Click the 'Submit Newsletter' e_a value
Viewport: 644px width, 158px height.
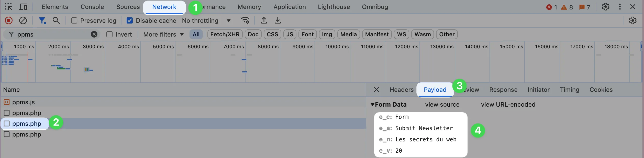click(424, 128)
